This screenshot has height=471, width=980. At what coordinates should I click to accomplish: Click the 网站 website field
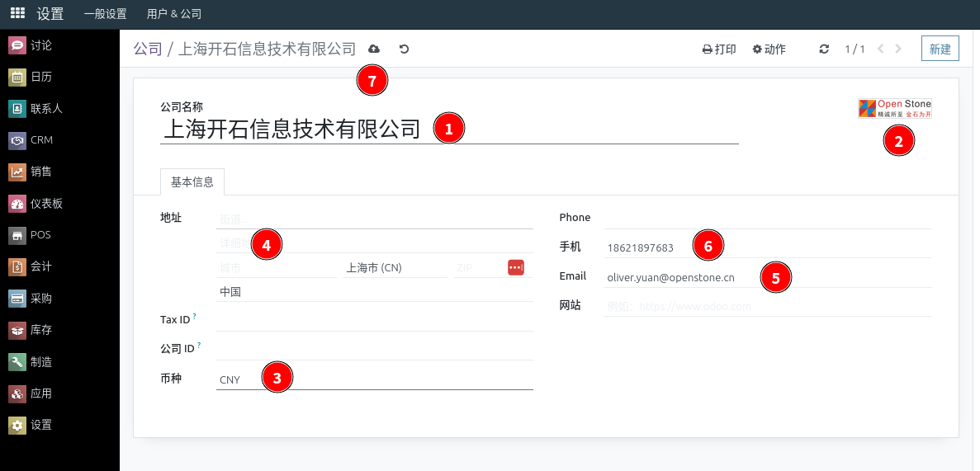point(768,307)
